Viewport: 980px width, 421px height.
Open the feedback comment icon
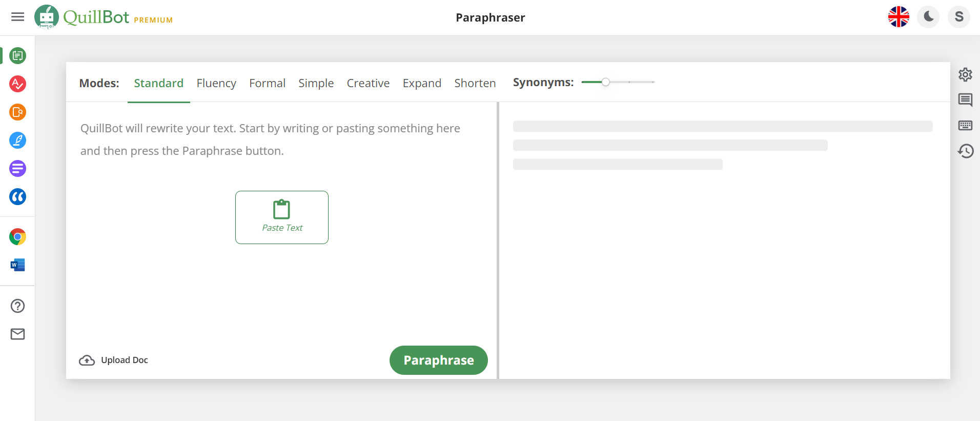[x=965, y=100]
